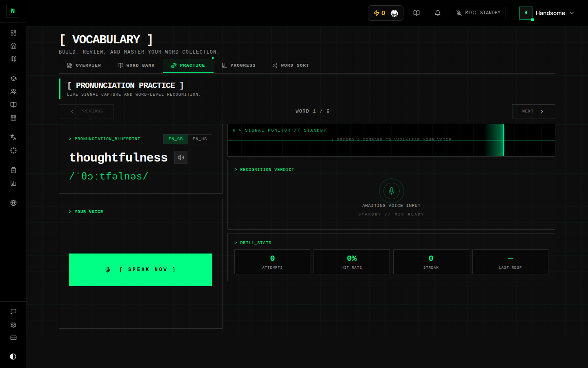Go to the previous word
588x368 pixels.
86,112
